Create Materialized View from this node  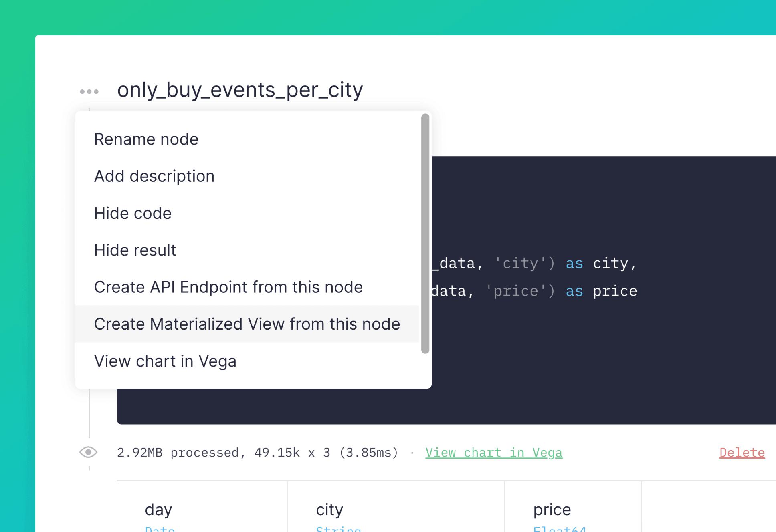[x=247, y=324]
